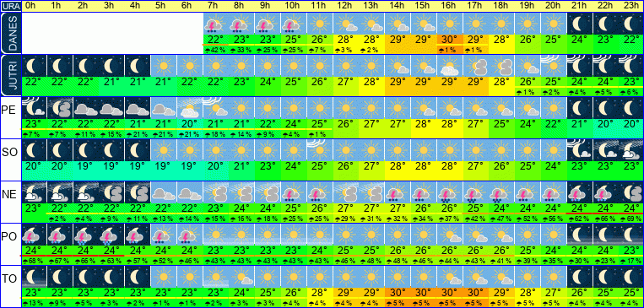Viewport: 644px width, 308px height.
Task: Click the JUTRI 16h sun behind cloud icon
Action: (x=449, y=65)
